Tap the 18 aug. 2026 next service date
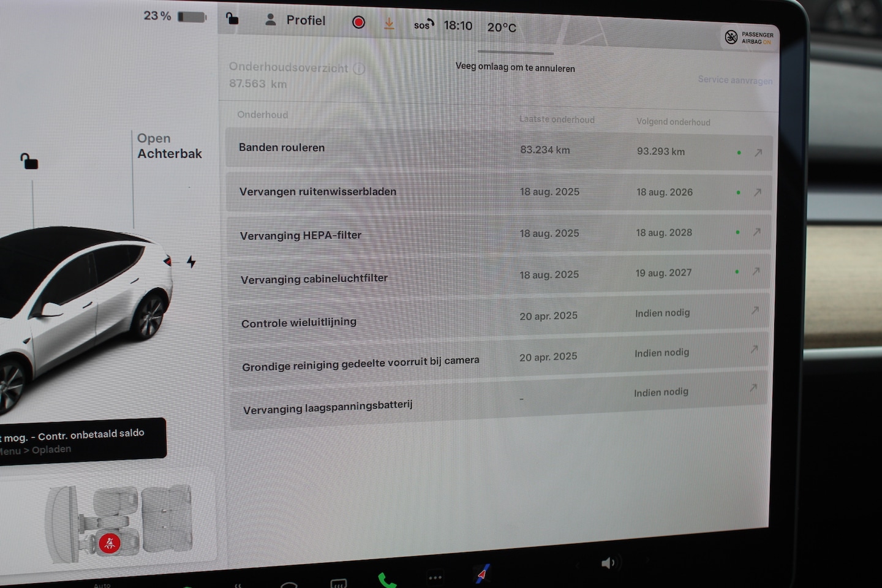The height and width of the screenshot is (588, 882). (x=665, y=192)
